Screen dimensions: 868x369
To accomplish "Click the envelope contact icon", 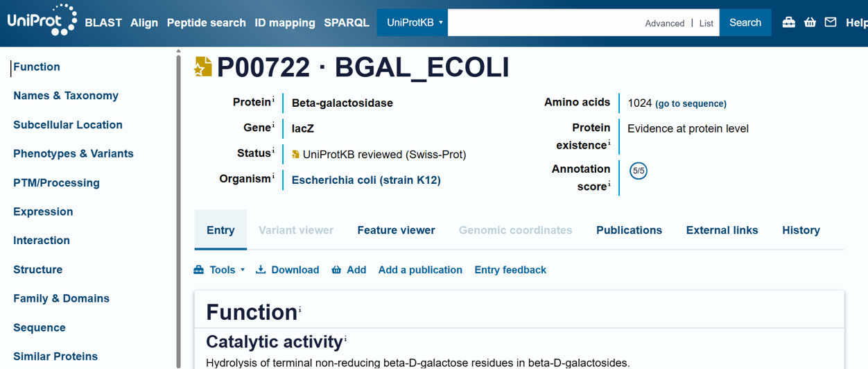I will [831, 22].
